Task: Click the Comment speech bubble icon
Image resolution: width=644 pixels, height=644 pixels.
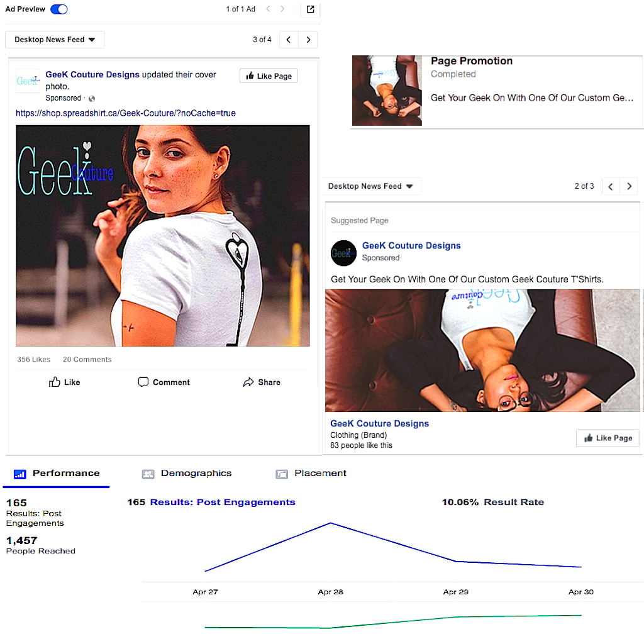Action: [143, 382]
